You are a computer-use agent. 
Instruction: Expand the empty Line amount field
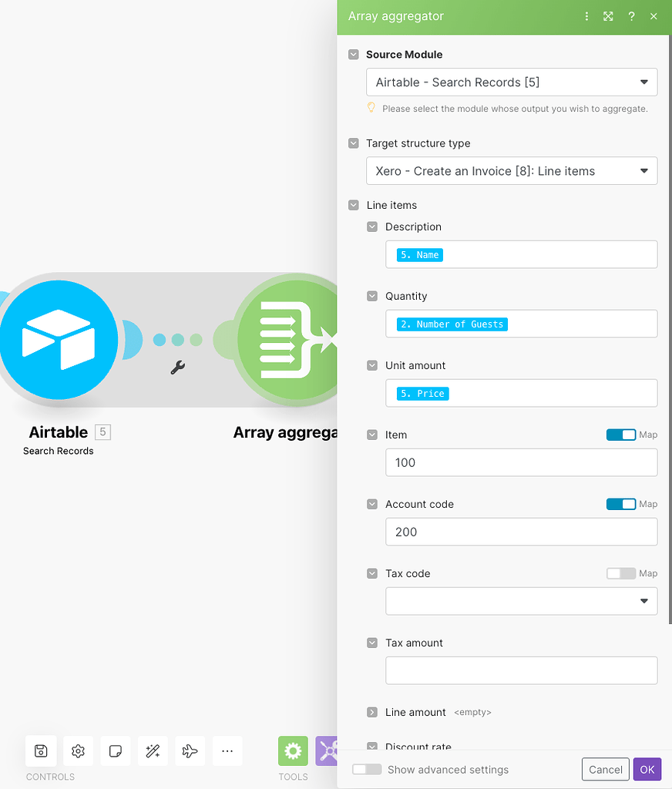pos(372,712)
